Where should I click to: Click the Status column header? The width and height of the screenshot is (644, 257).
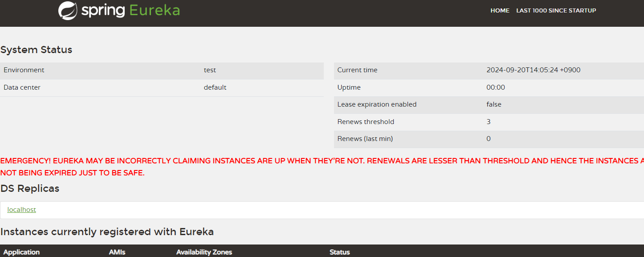pos(340,252)
